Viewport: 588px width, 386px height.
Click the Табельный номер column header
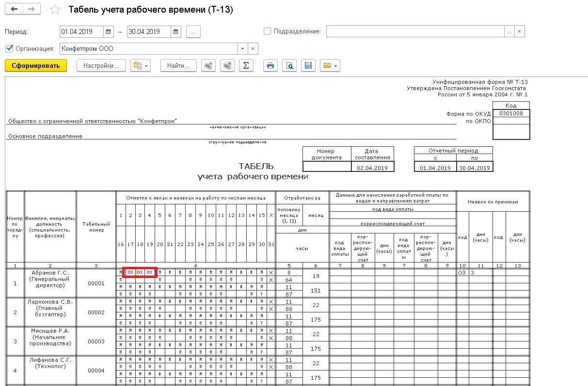click(x=96, y=227)
